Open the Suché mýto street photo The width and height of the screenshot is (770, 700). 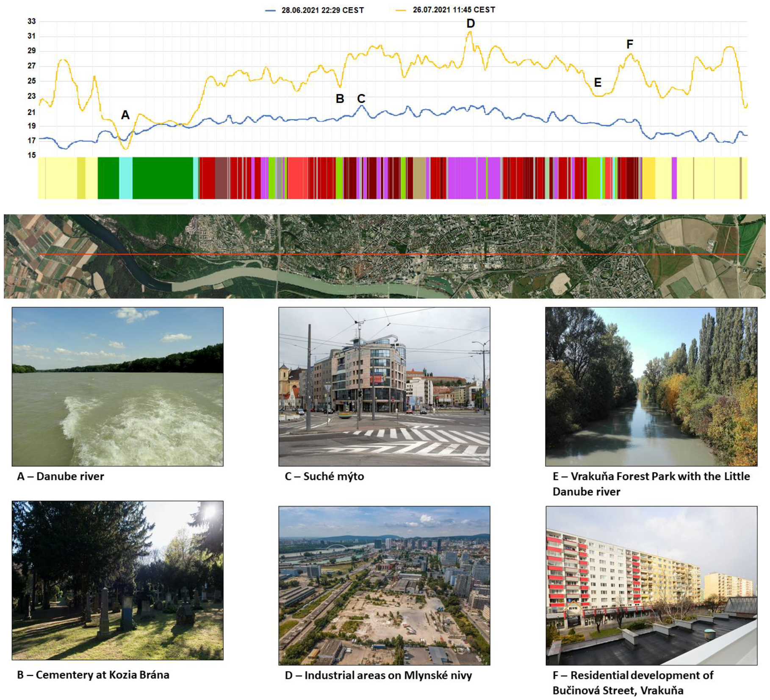point(385,387)
